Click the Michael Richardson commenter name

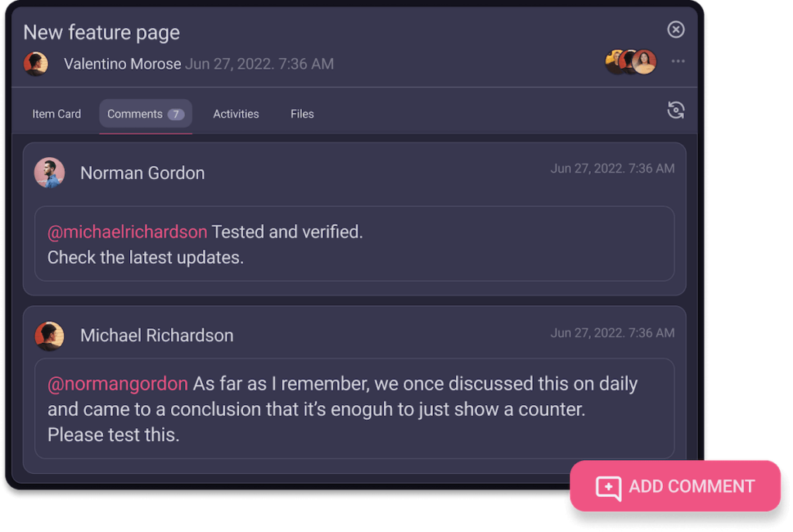click(x=156, y=335)
